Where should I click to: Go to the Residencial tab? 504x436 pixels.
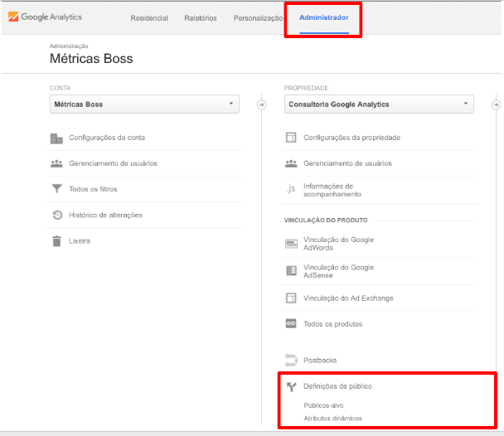click(149, 18)
